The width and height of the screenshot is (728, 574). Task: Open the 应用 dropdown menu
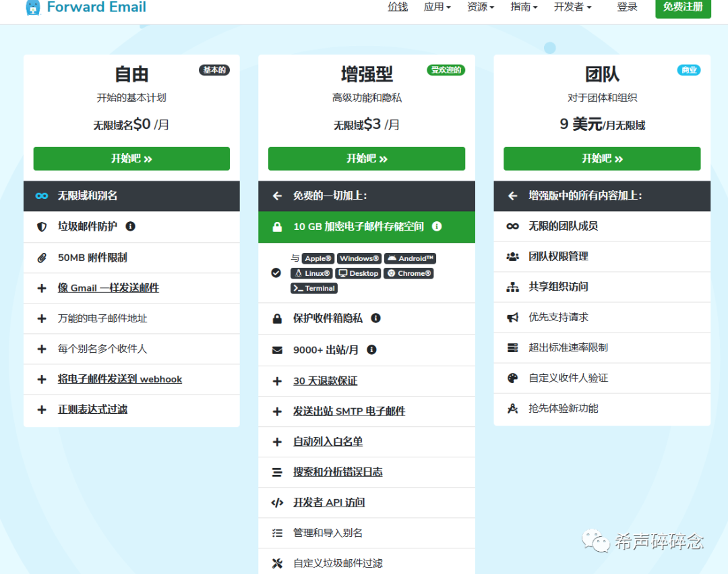[x=437, y=7]
